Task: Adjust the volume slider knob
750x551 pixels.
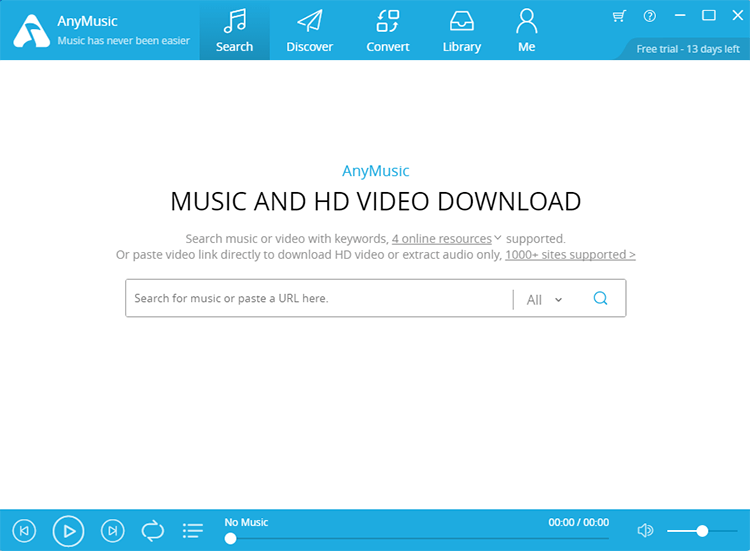Action: tap(702, 531)
